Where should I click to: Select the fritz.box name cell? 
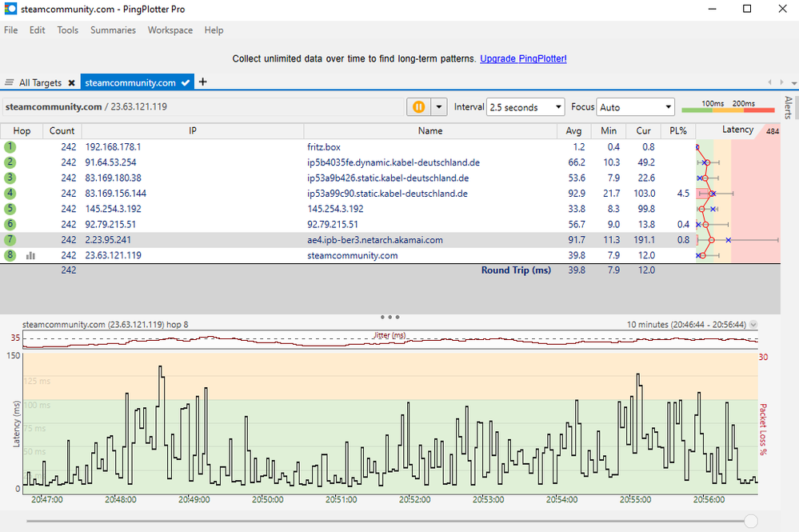[324, 147]
